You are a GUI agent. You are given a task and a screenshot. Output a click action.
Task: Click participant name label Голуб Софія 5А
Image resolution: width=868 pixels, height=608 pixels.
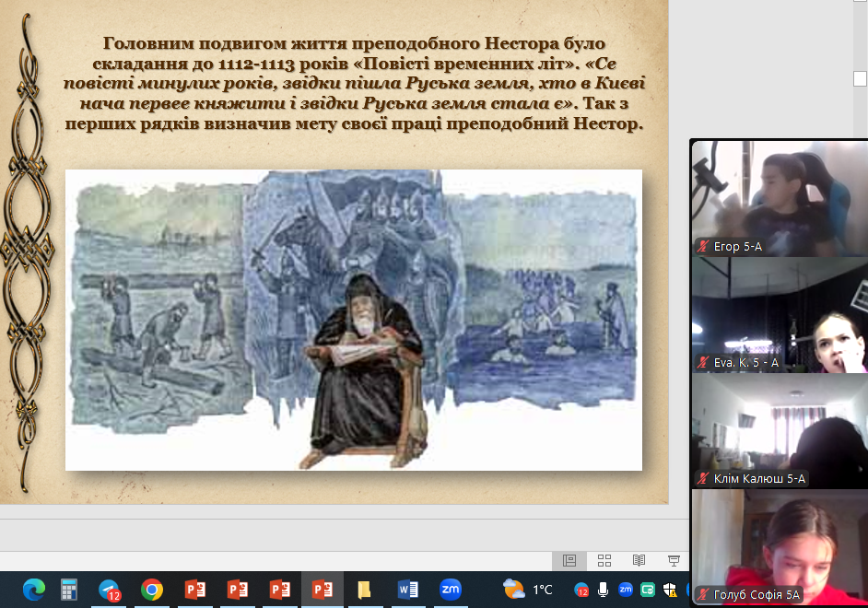[757, 595]
